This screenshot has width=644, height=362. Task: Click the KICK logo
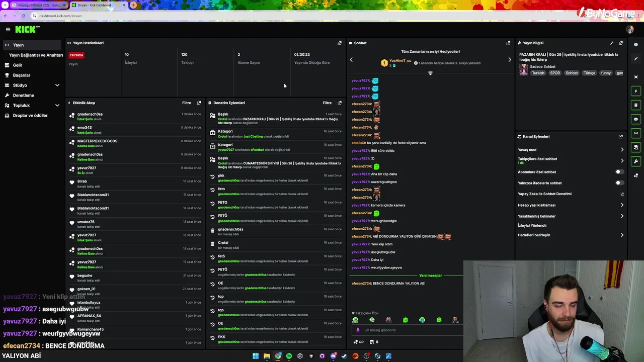pos(27,30)
